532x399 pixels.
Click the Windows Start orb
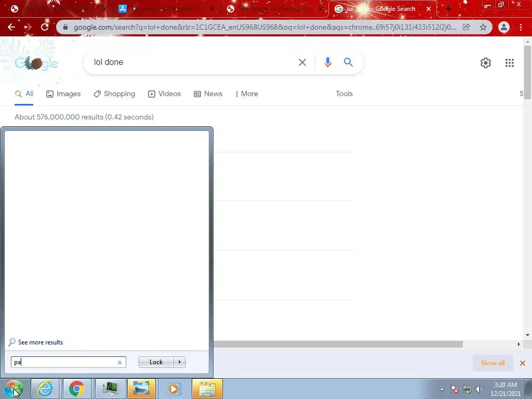click(x=14, y=389)
